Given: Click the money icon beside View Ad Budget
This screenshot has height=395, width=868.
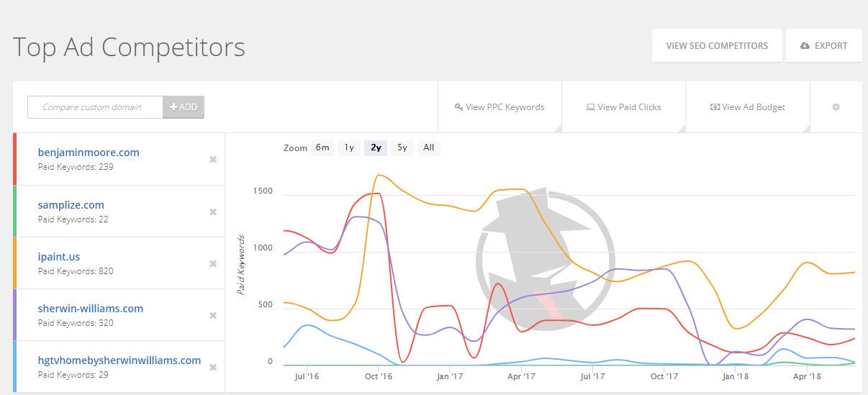Looking at the screenshot, I should tap(715, 107).
